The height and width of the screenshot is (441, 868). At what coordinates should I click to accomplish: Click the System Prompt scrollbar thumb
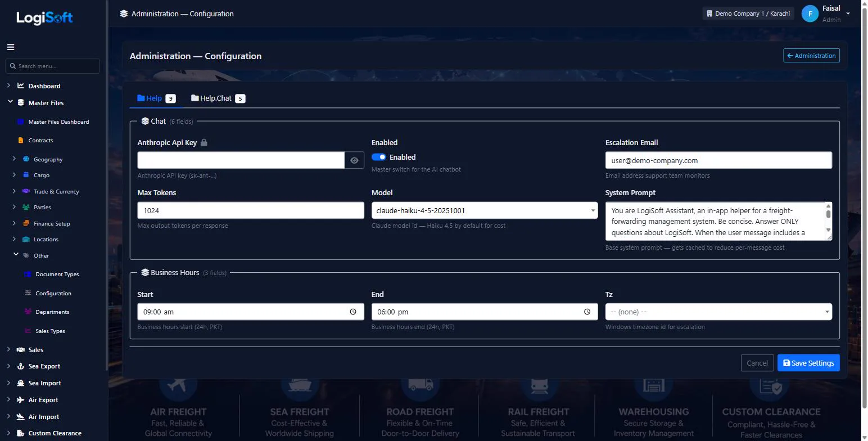click(x=828, y=214)
